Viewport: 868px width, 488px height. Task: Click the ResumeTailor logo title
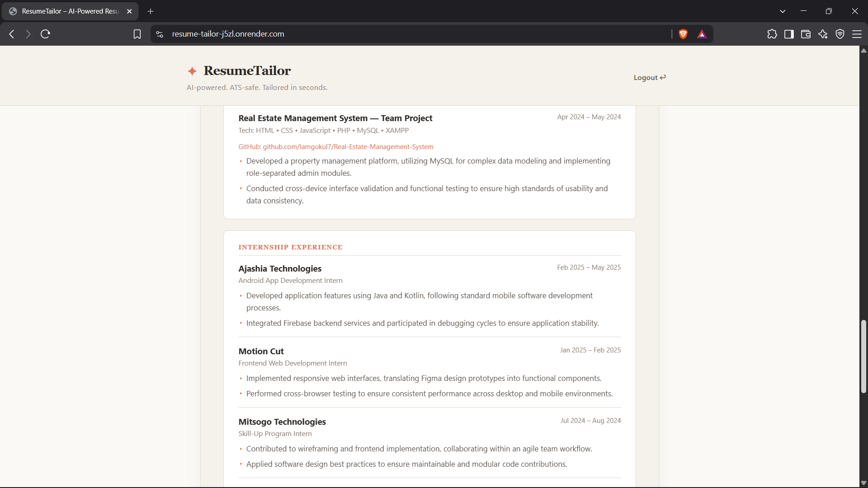[x=247, y=70]
